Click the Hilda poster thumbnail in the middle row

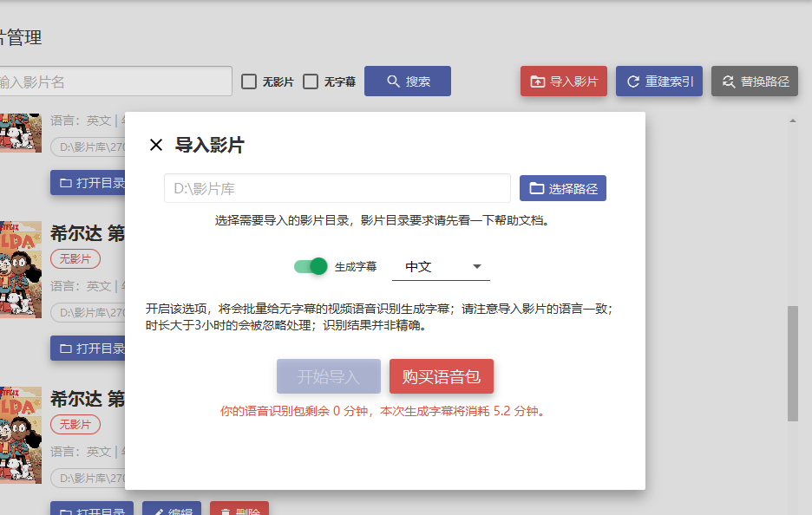(20, 270)
